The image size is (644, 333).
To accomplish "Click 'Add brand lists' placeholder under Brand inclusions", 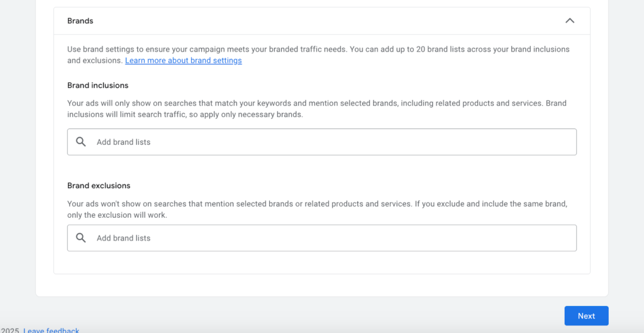I will coord(123,142).
